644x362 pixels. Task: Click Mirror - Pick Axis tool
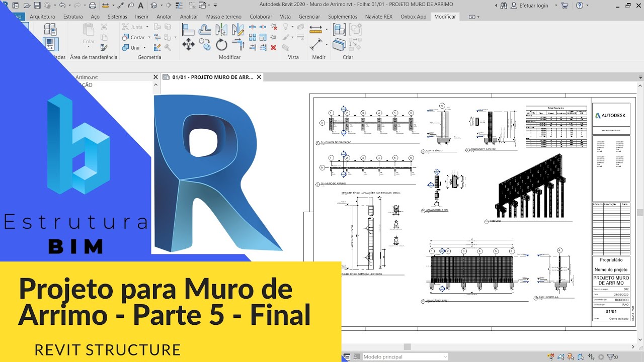coord(221,30)
